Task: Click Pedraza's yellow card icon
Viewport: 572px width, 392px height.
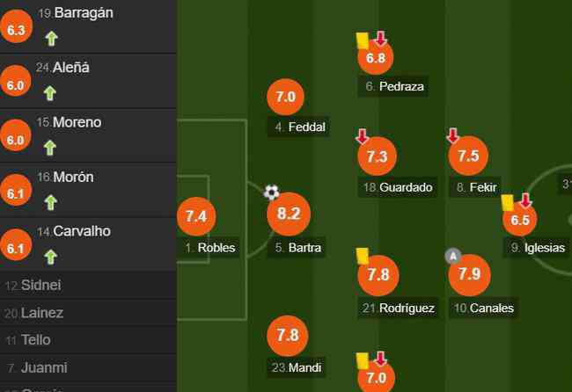Action: (x=363, y=40)
